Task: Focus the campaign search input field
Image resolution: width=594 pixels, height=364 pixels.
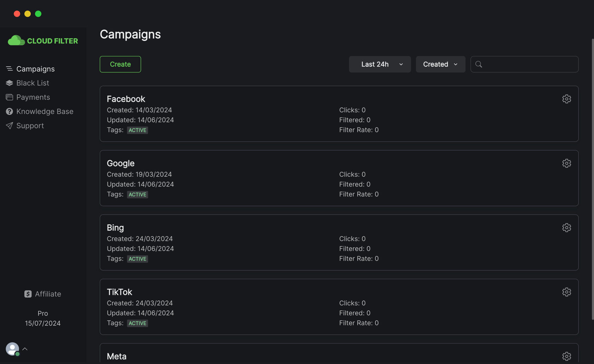Action: (529, 64)
